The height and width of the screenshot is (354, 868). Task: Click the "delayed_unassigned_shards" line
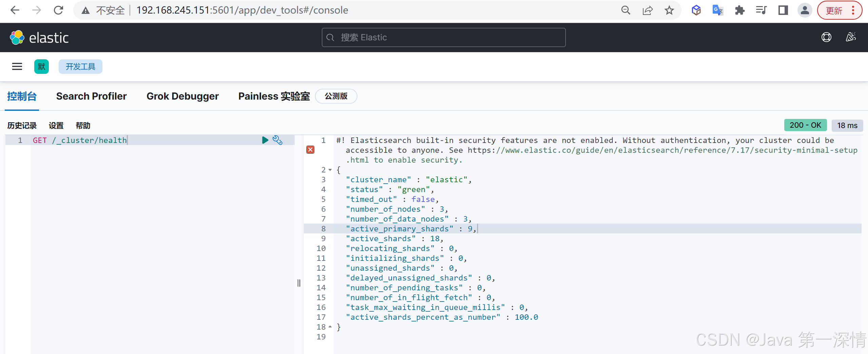pyautogui.click(x=420, y=278)
